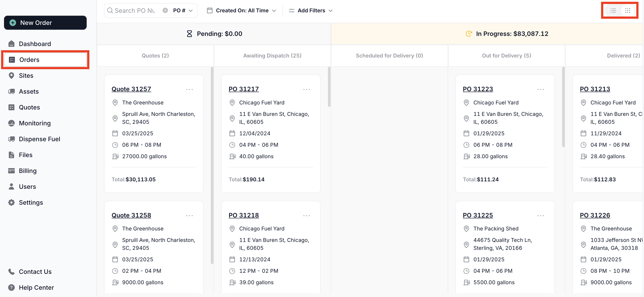This screenshot has height=297, width=644.
Task: Switch to board grid view icon
Action: 627,11
